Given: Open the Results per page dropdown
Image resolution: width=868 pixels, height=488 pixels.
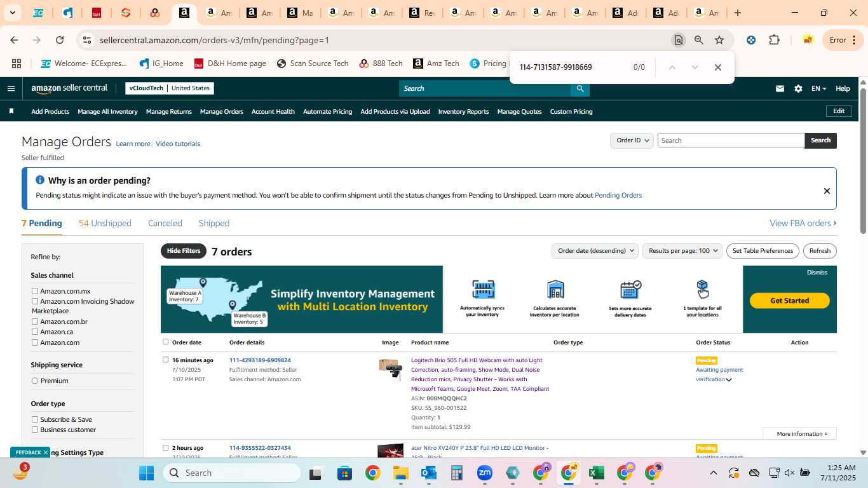Looking at the screenshot, I should tap(682, 251).
